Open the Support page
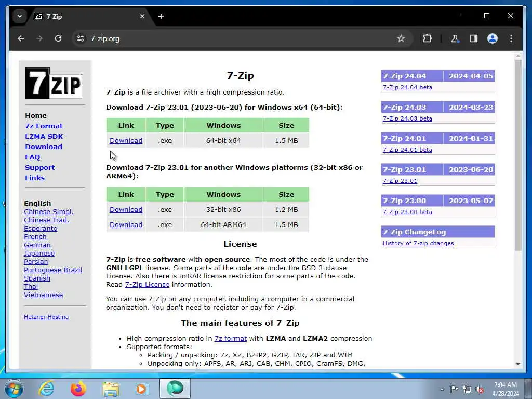The image size is (532, 399). tap(39, 168)
